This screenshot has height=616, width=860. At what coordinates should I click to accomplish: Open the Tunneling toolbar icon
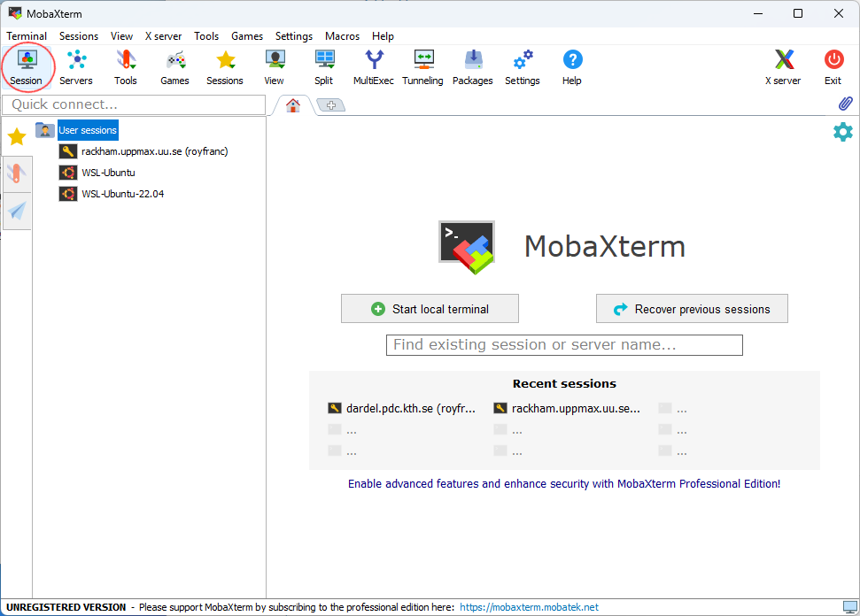click(422, 67)
